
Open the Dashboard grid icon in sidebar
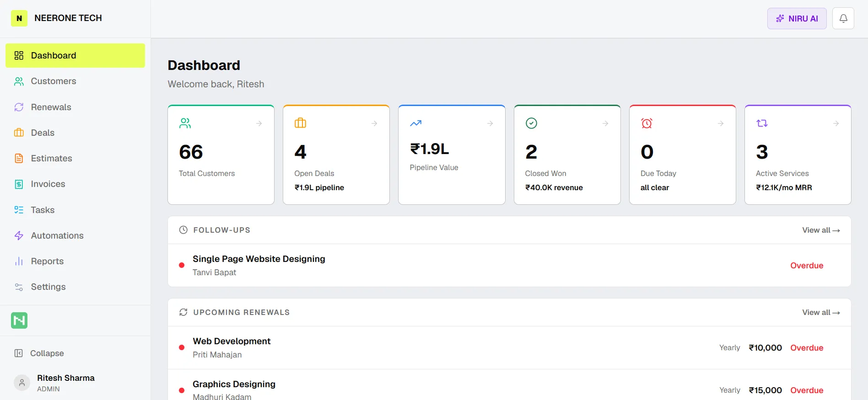click(x=19, y=55)
